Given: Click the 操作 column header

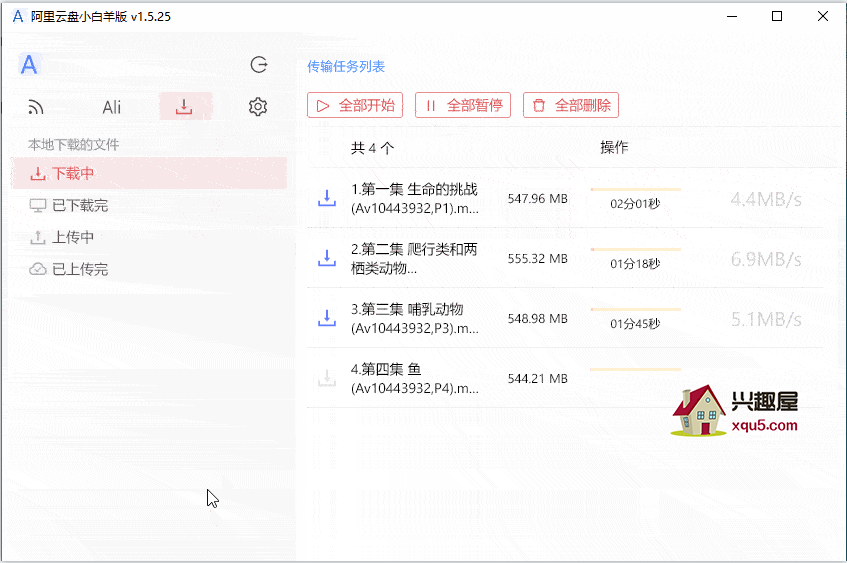Looking at the screenshot, I should point(614,147).
